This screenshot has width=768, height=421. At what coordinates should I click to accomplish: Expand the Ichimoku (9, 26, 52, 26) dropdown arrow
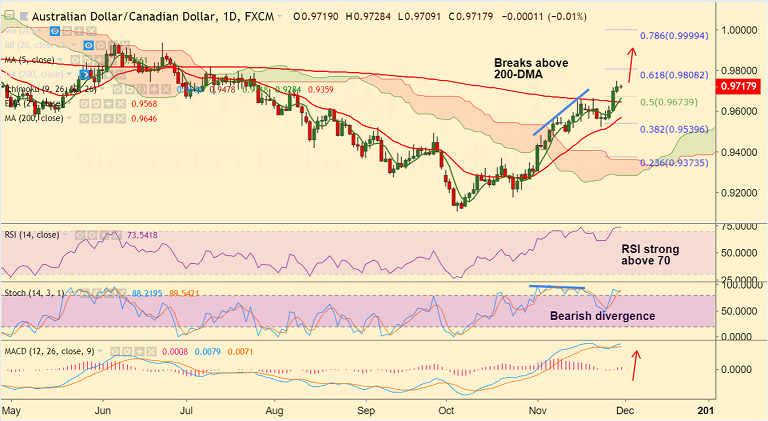click(x=102, y=89)
